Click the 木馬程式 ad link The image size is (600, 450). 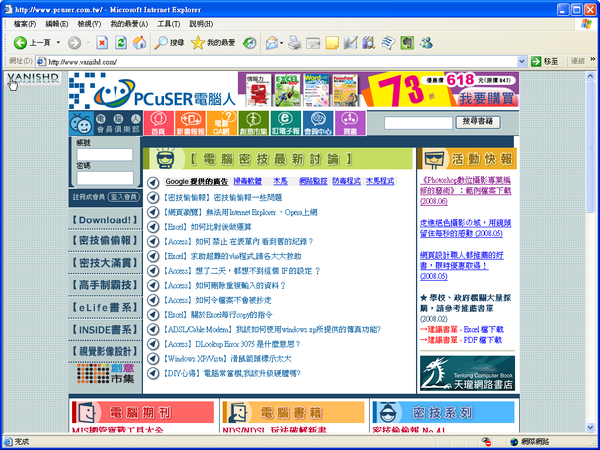[380, 181]
